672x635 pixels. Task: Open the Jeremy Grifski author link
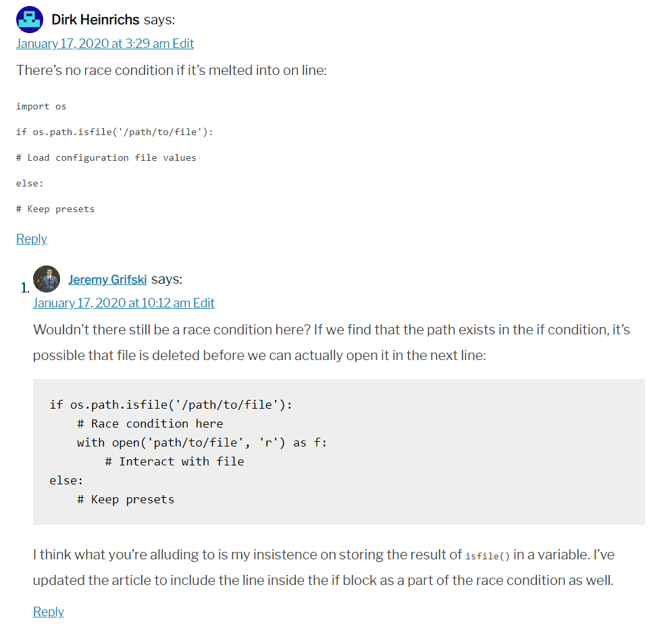click(x=107, y=279)
